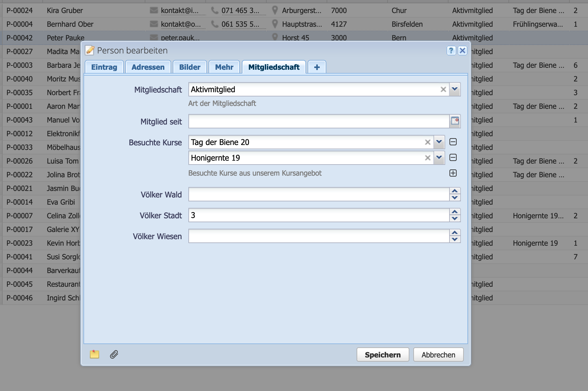
Task: Switch to the Adressen tab
Action: click(x=148, y=67)
